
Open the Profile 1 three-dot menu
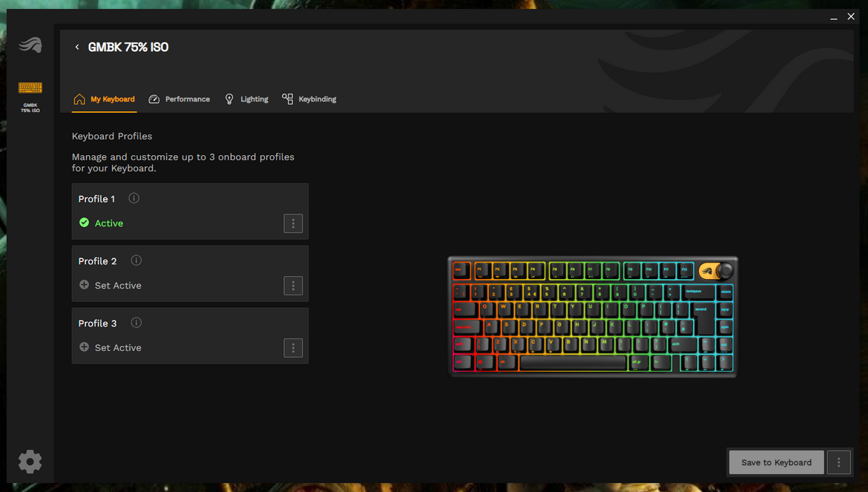coord(293,223)
